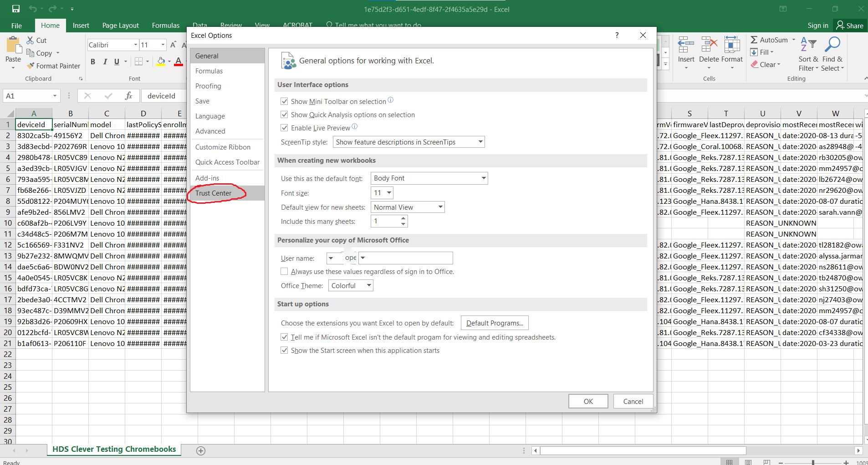This screenshot has width=868, height=465.
Task: Uncheck Show Mini Toolbar on selection
Action: (x=284, y=101)
